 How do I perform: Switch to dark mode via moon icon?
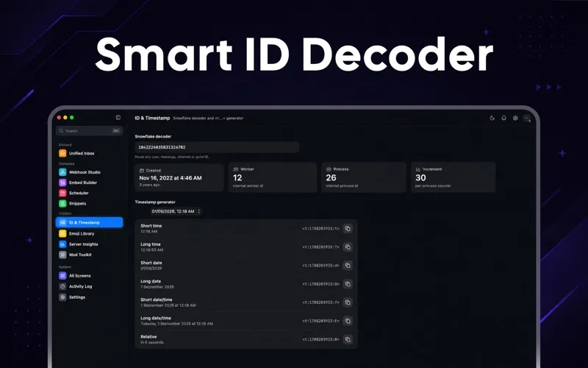point(492,118)
